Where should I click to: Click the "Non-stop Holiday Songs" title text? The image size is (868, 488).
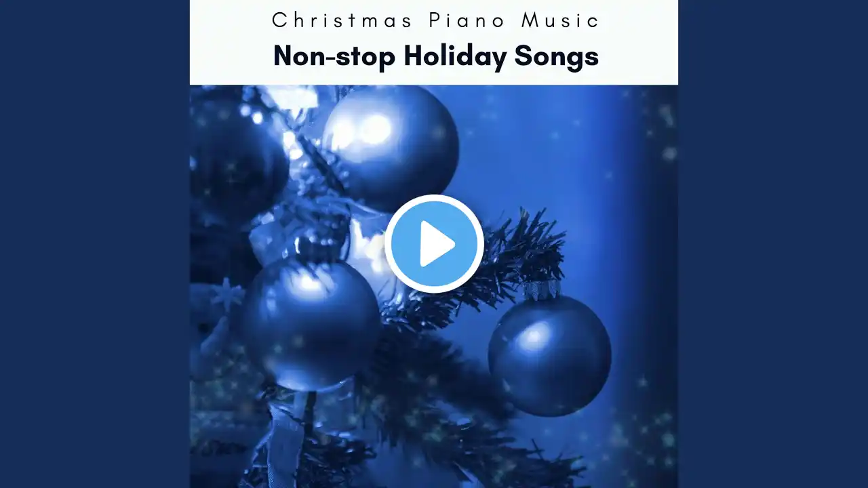(x=435, y=56)
